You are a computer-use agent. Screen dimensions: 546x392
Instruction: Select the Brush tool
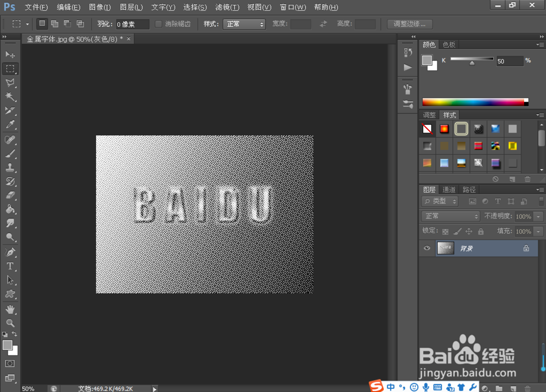click(10, 153)
